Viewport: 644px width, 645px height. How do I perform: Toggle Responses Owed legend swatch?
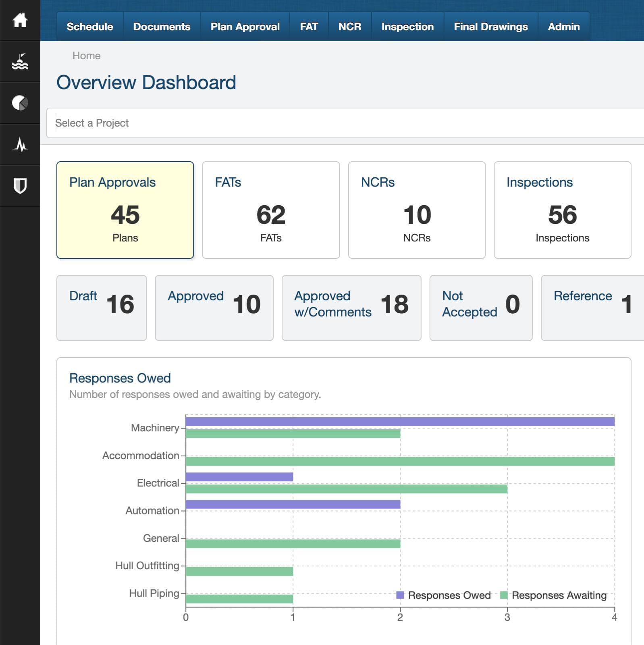[x=400, y=595]
